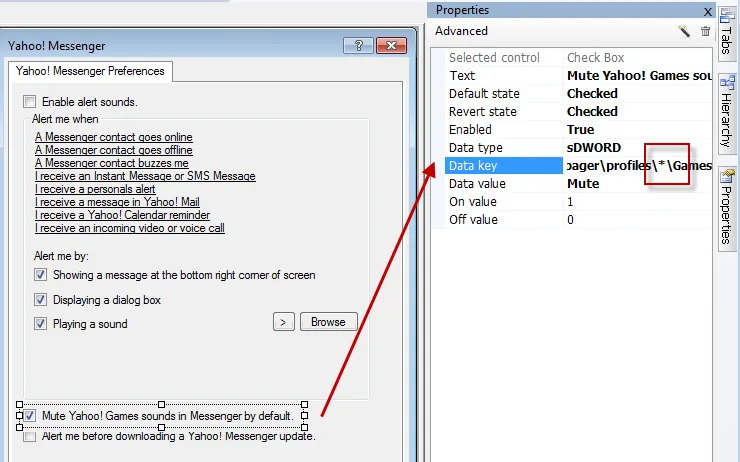Check Alert me before downloading update
This screenshot has width=740, height=462.
tap(30, 436)
